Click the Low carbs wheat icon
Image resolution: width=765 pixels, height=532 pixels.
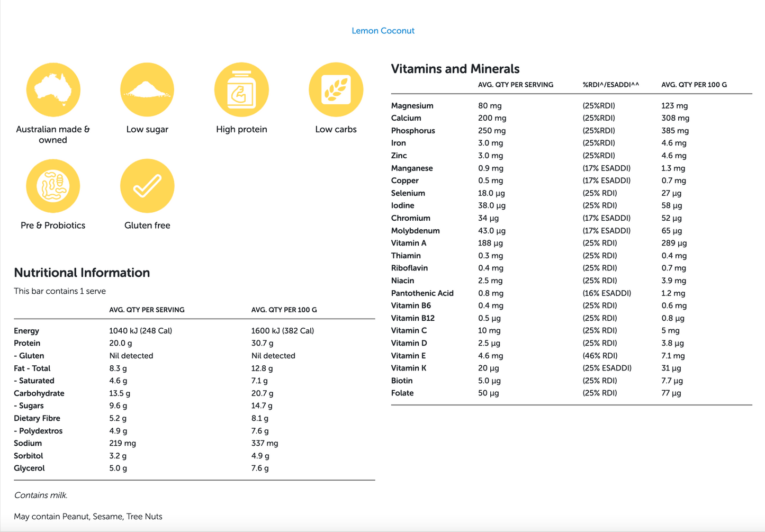[336, 89]
